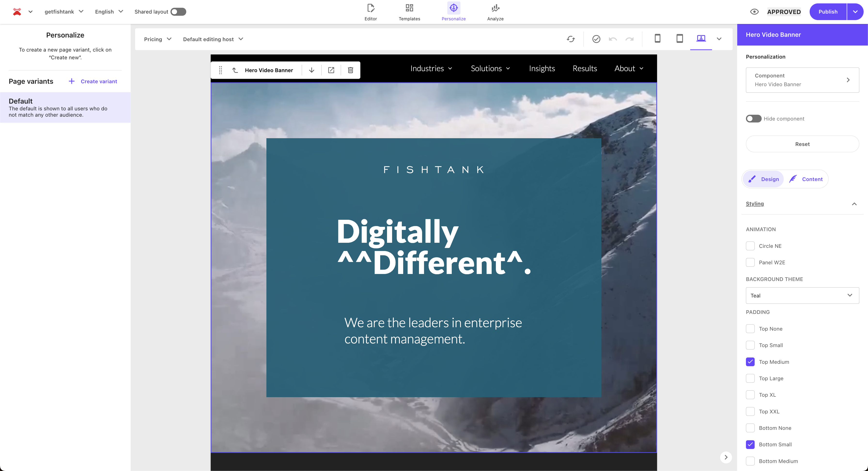Screen dimensions: 868x471
Task: Check the Circle NE animation checkbox
Action: pyautogui.click(x=750, y=246)
